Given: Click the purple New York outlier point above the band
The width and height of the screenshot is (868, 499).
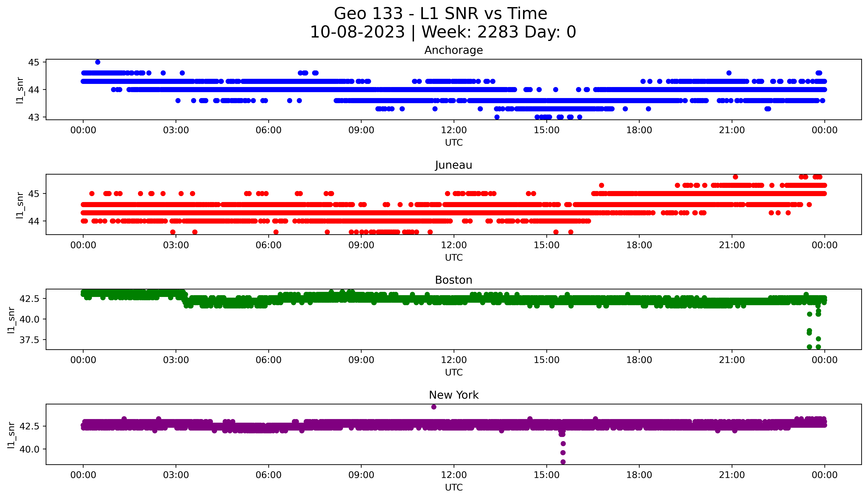Looking at the screenshot, I should tap(434, 407).
